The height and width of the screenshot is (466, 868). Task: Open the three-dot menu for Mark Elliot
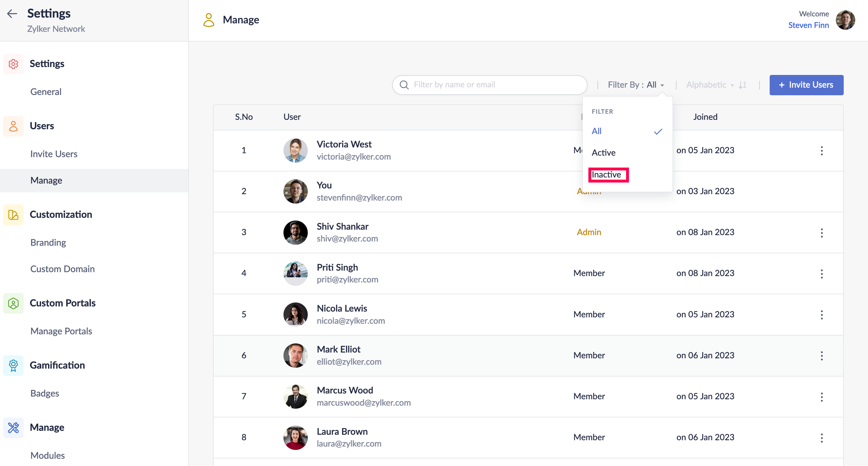(x=822, y=356)
